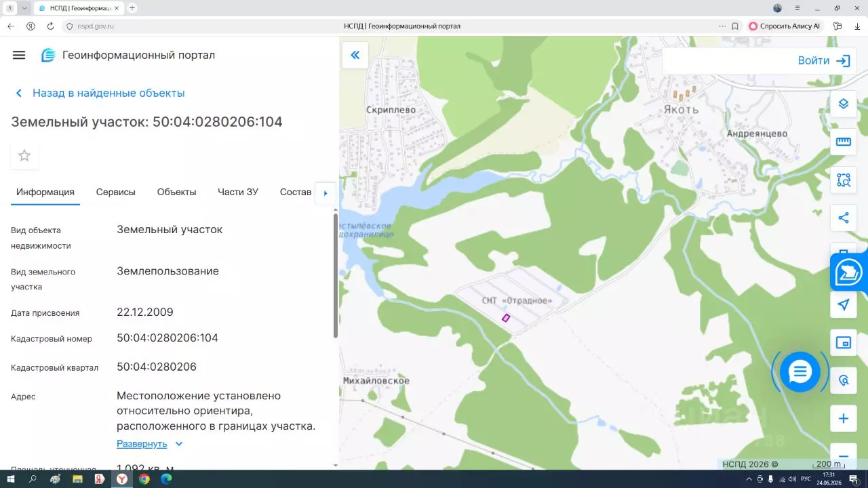Collapse the side panel with double chevron

(x=355, y=56)
